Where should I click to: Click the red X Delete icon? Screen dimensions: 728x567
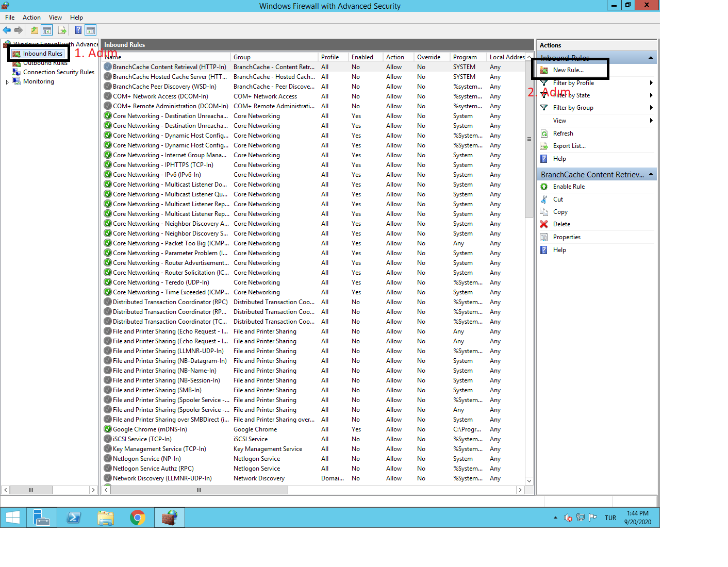(544, 224)
